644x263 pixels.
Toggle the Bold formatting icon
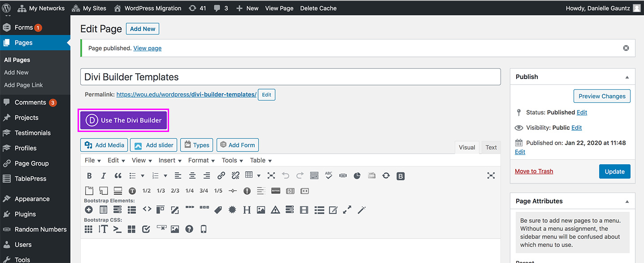89,175
